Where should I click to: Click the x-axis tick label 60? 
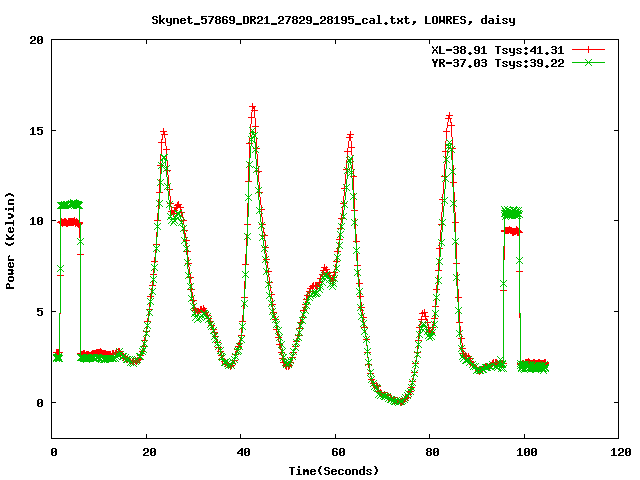tap(338, 452)
